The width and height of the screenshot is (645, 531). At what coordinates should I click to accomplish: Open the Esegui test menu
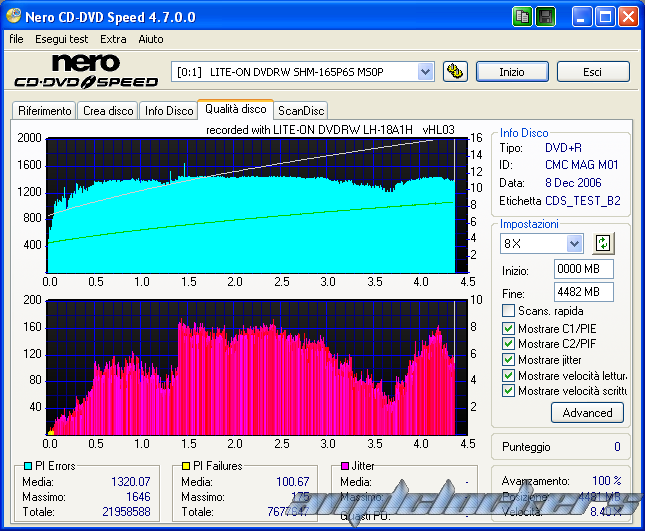[62, 39]
